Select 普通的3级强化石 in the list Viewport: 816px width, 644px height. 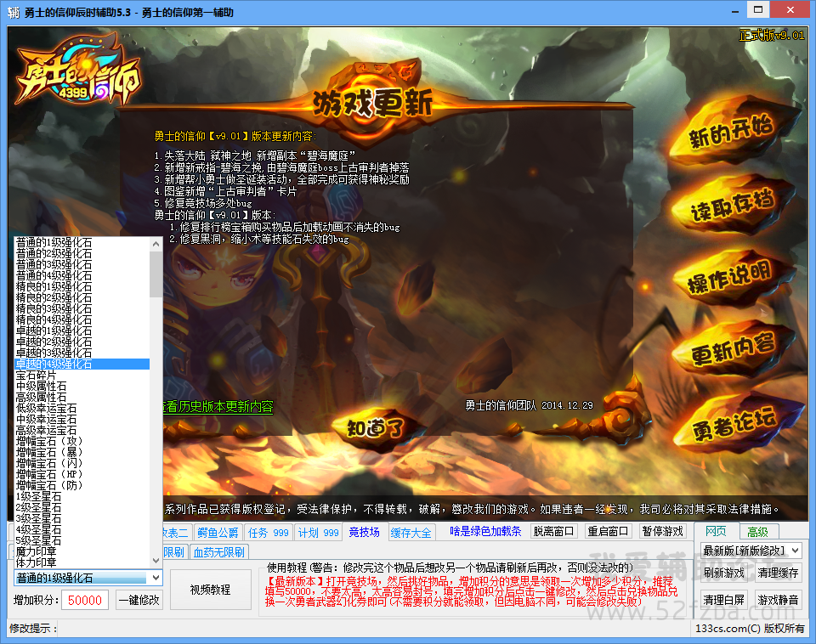click(x=82, y=265)
